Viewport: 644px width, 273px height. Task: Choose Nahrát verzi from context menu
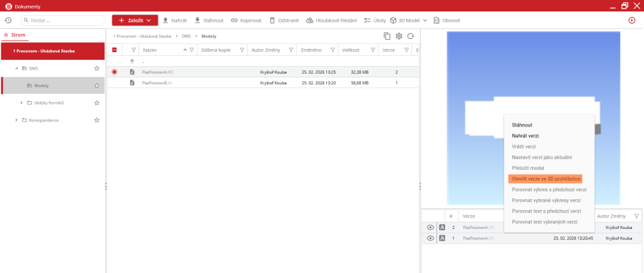(x=525, y=135)
